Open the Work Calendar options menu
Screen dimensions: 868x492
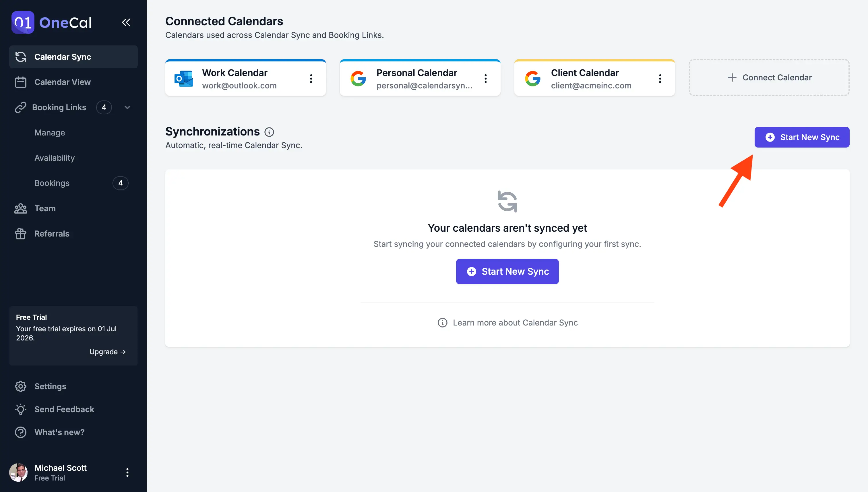coord(311,78)
